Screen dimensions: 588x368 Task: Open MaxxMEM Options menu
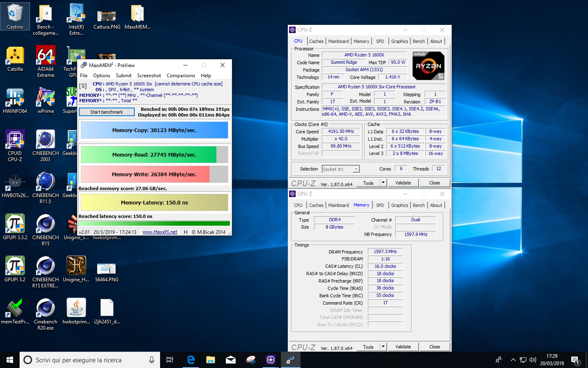coord(102,76)
